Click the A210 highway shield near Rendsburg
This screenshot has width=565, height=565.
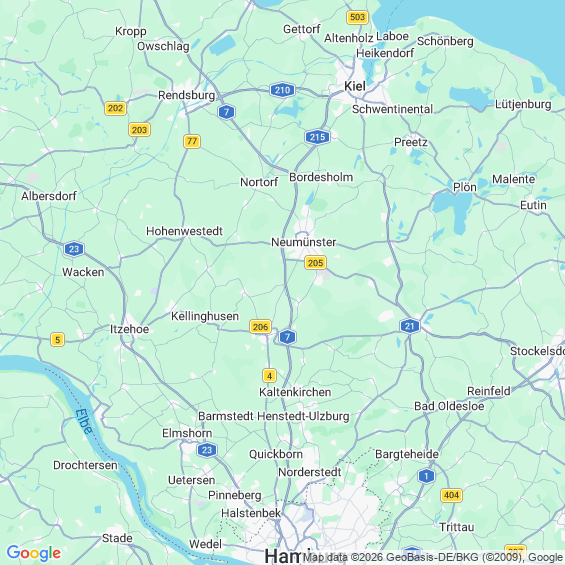(x=282, y=90)
